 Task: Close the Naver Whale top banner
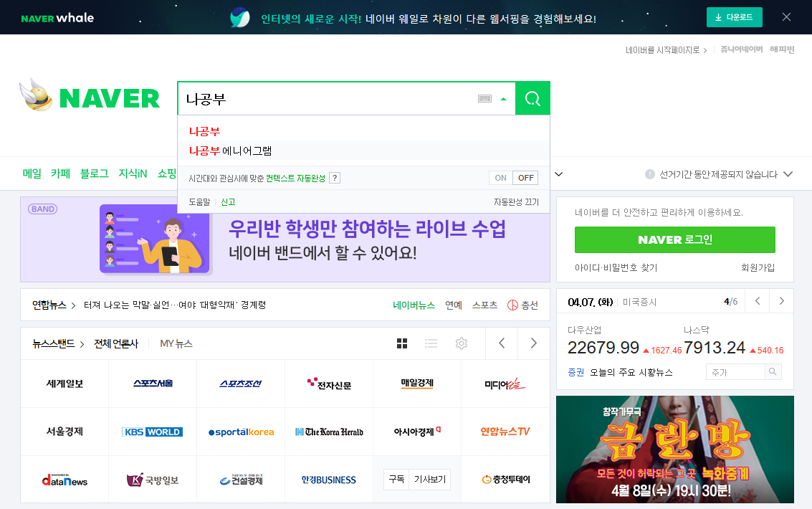786,17
